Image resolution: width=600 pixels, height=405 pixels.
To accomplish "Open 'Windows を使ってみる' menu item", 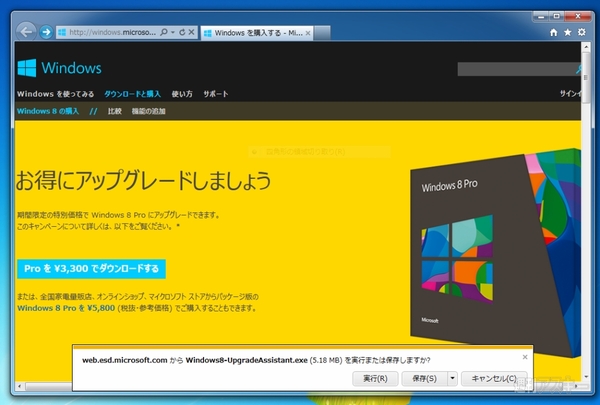I will pos(55,94).
